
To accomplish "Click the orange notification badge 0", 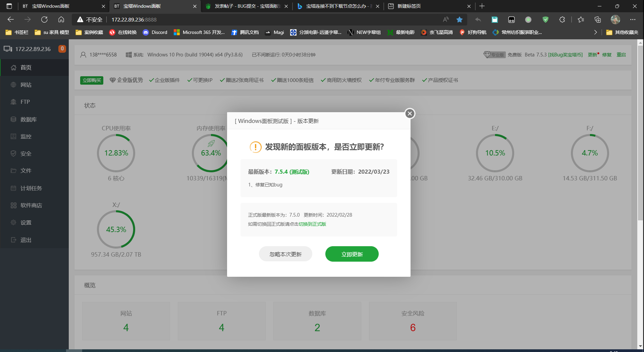I will pyautogui.click(x=62, y=49).
